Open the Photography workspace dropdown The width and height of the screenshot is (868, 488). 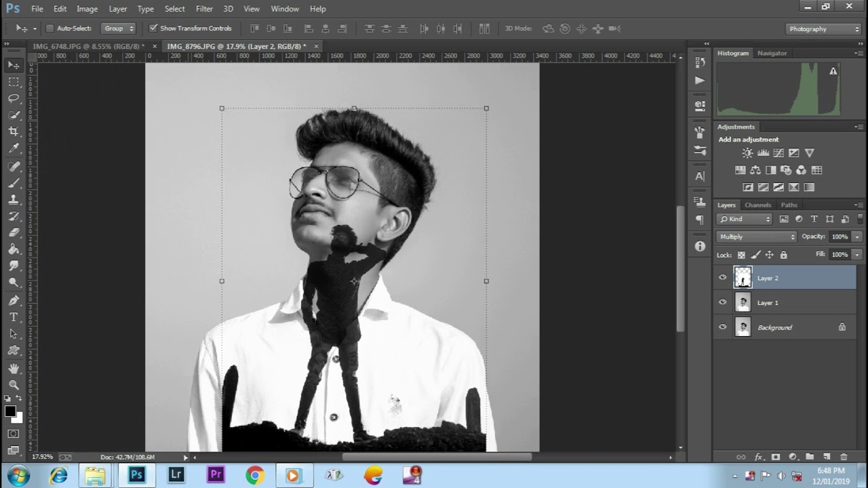[823, 29]
